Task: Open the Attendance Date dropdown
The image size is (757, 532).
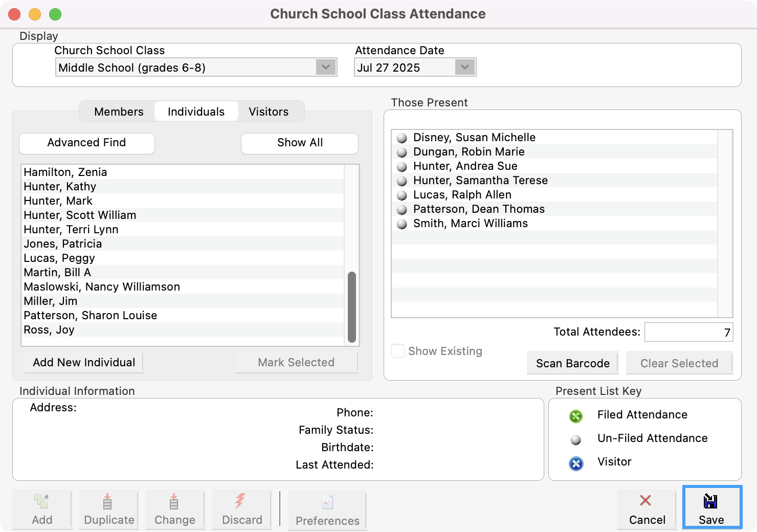Action: click(x=464, y=67)
